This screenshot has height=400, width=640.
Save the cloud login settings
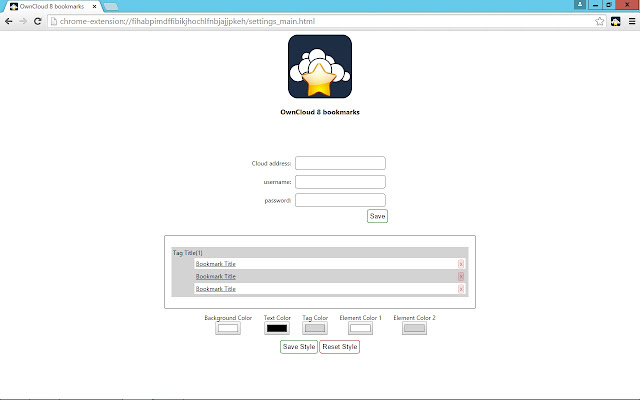[x=377, y=216]
